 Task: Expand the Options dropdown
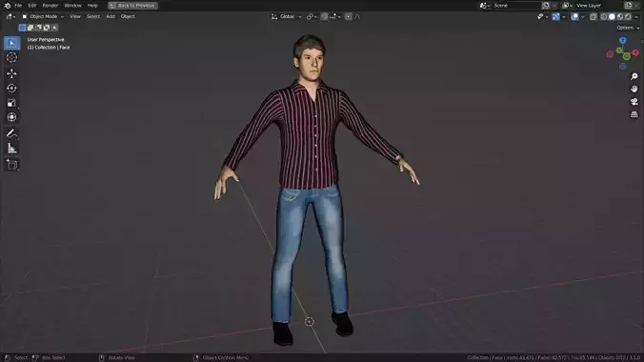[628, 28]
